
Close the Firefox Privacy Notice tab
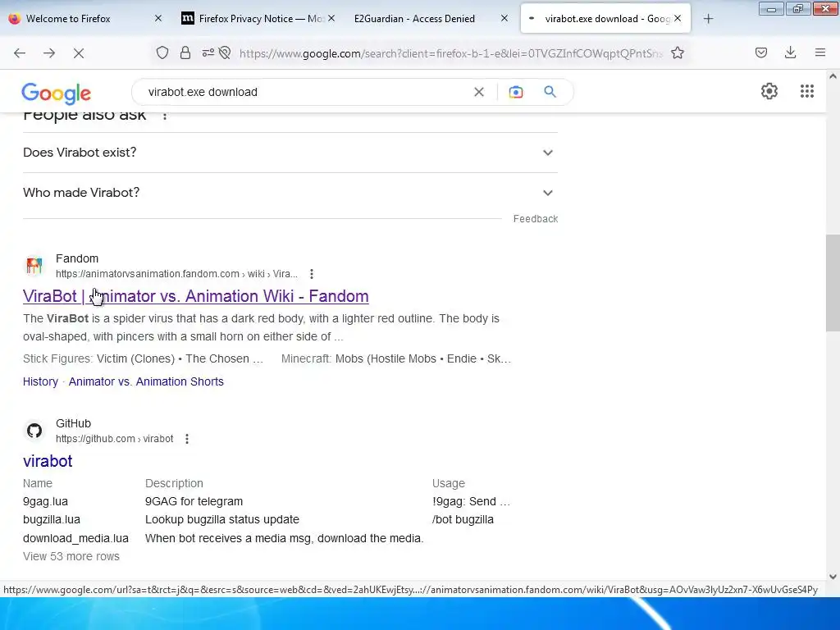tap(331, 19)
